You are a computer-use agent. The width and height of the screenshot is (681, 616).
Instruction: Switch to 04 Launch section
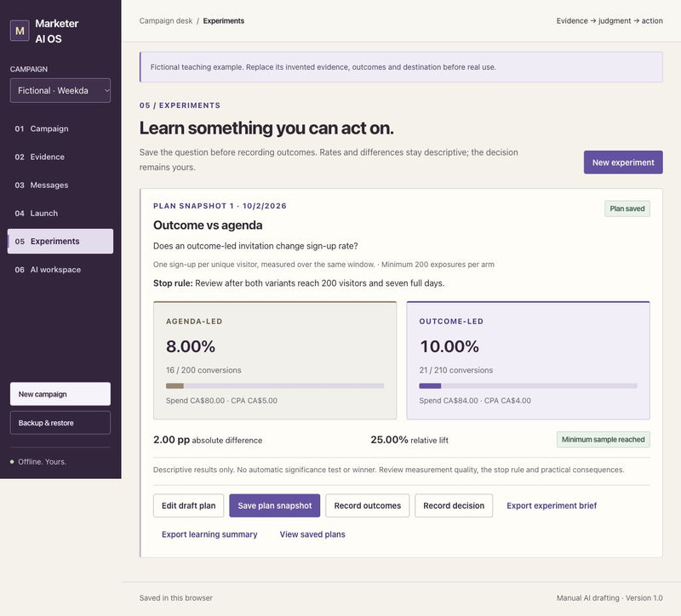point(60,214)
